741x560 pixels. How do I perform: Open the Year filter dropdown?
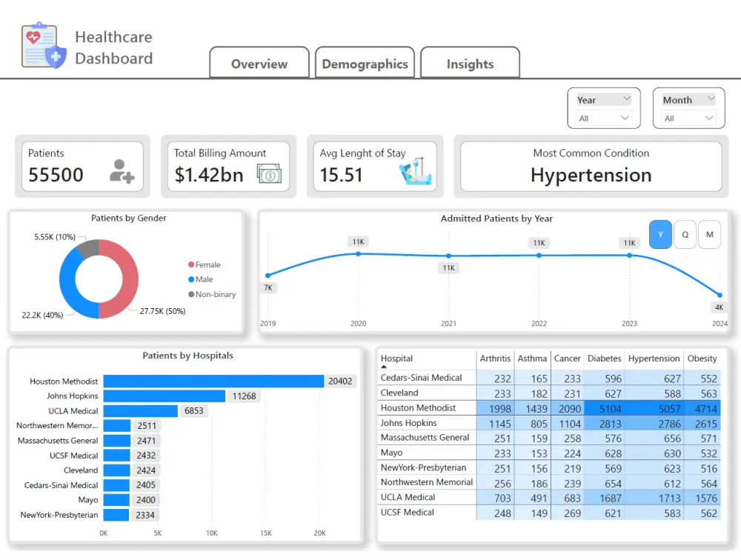point(604,99)
